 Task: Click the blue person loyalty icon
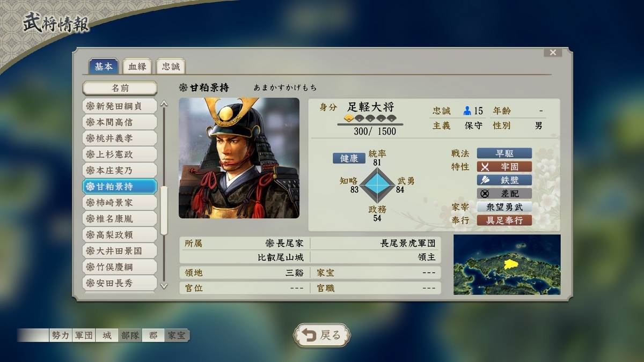click(467, 111)
